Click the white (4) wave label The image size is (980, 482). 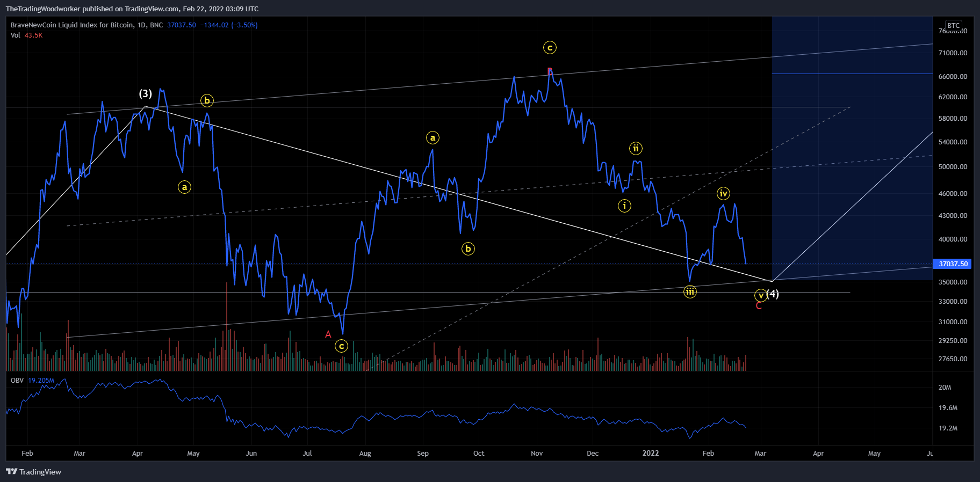(x=773, y=294)
